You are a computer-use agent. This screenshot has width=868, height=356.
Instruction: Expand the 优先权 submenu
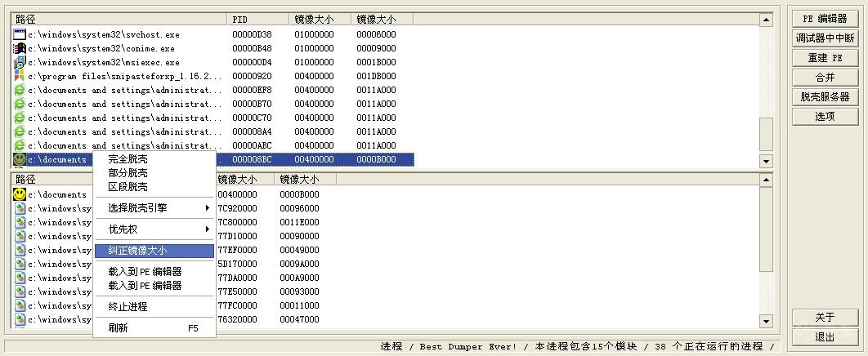click(x=154, y=229)
